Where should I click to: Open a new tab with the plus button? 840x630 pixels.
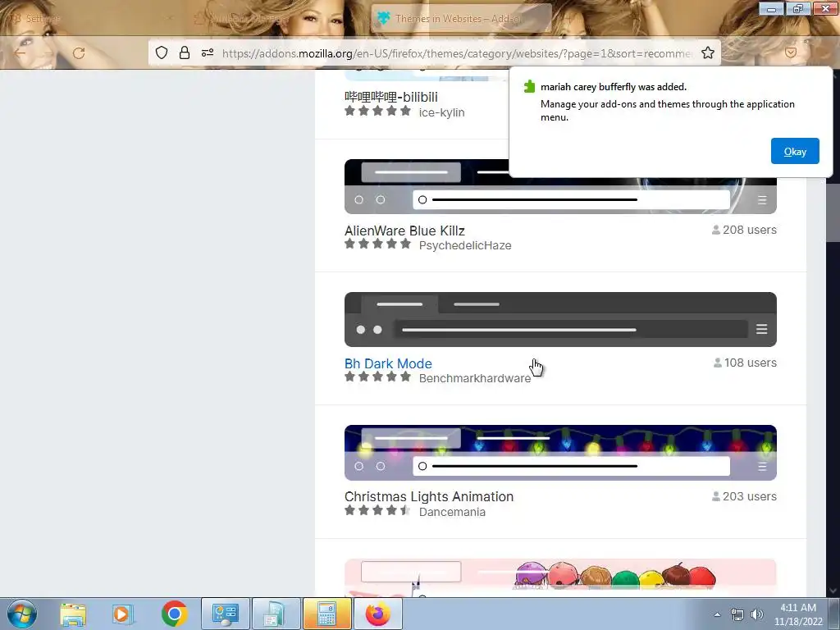[x=568, y=18]
